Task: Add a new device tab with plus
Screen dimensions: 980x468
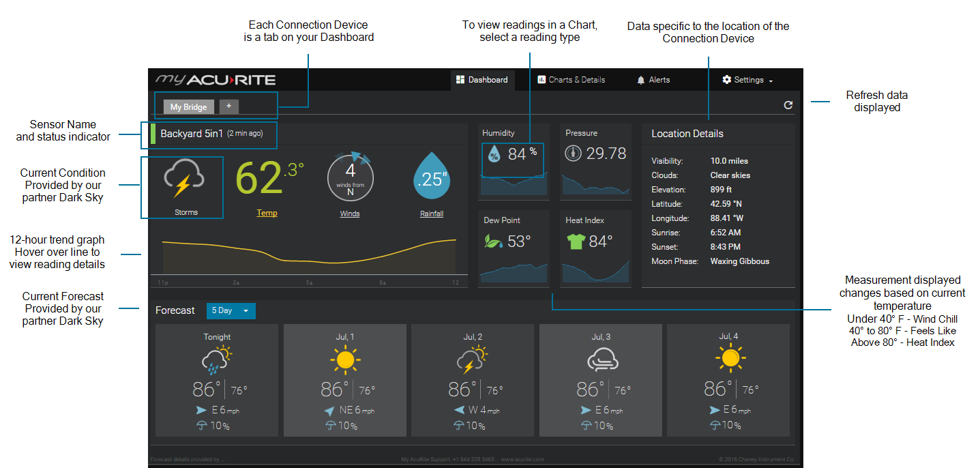Action: click(229, 106)
